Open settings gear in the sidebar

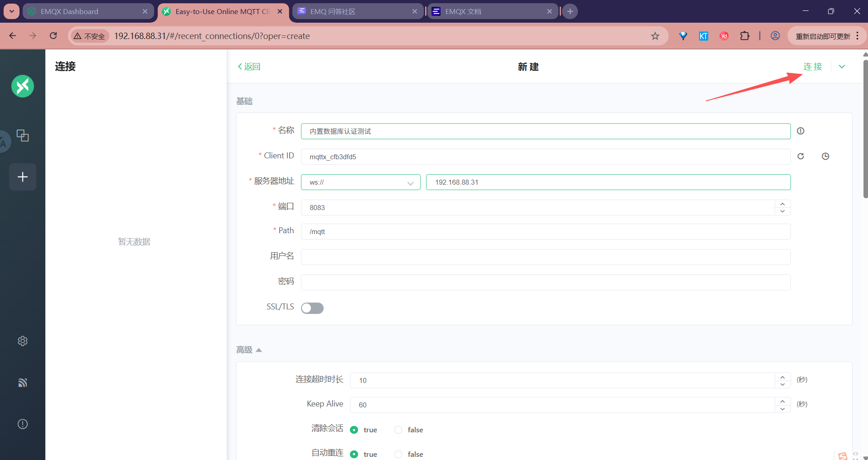[23, 341]
